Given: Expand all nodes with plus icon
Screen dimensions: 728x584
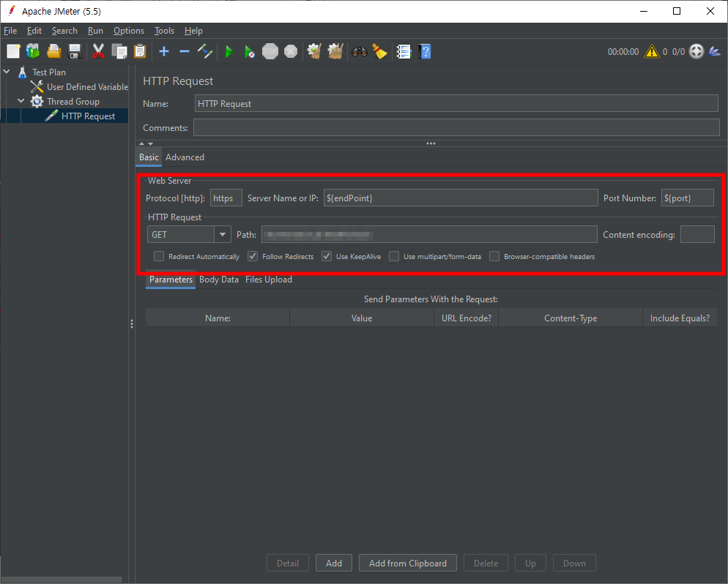Looking at the screenshot, I should tap(164, 51).
